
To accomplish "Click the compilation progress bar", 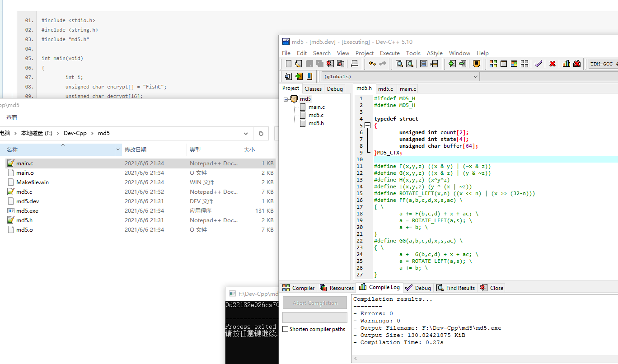I will pyautogui.click(x=315, y=317).
